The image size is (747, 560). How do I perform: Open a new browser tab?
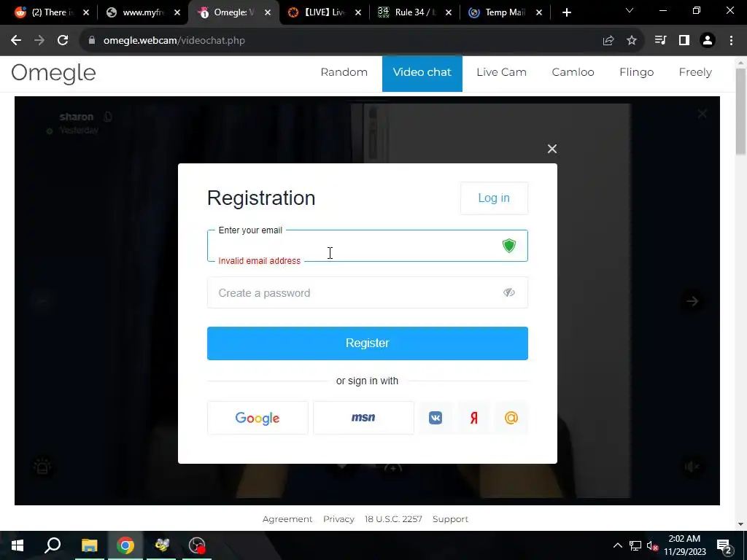click(566, 13)
